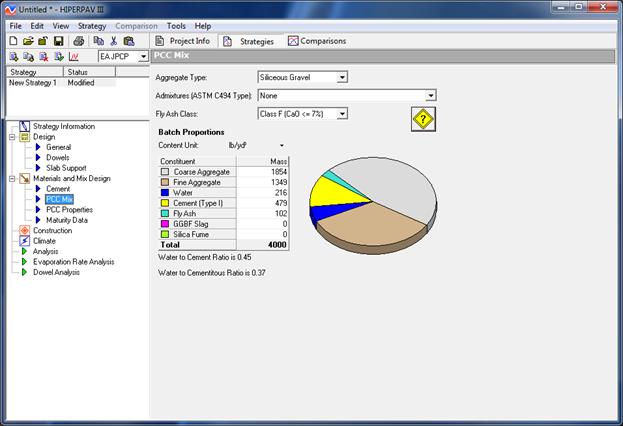Open the EA JPCP strategy type dropdown
The image size is (623, 426).
(143, 57)
